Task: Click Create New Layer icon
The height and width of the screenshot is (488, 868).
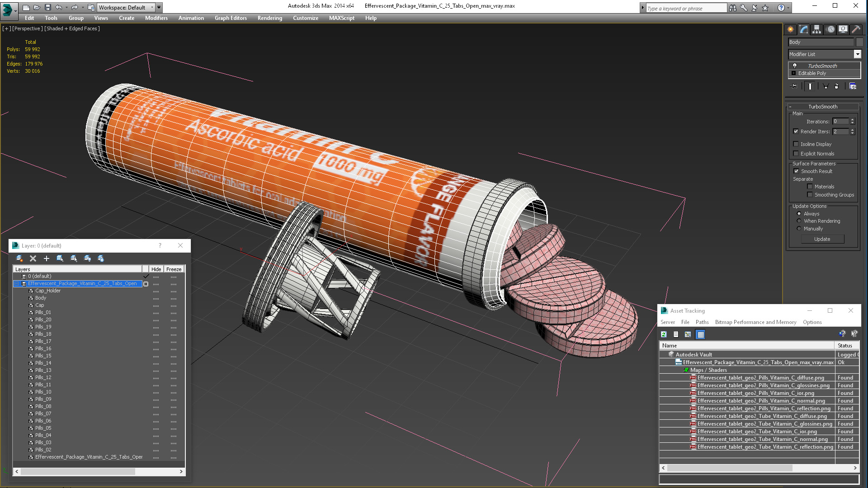Action: [19, 258]
